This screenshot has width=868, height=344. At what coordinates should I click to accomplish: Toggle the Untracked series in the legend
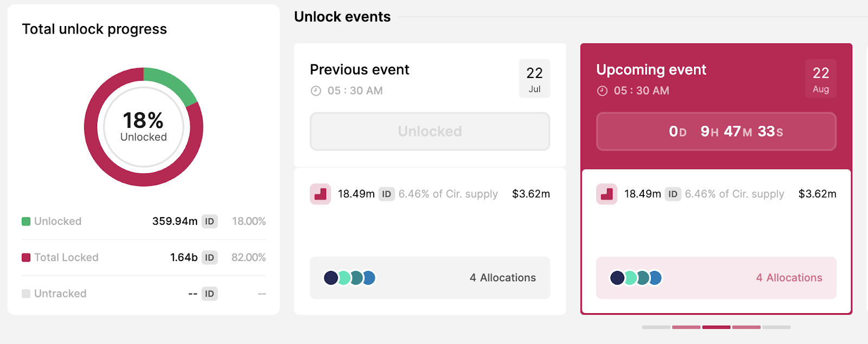[60, 294]
